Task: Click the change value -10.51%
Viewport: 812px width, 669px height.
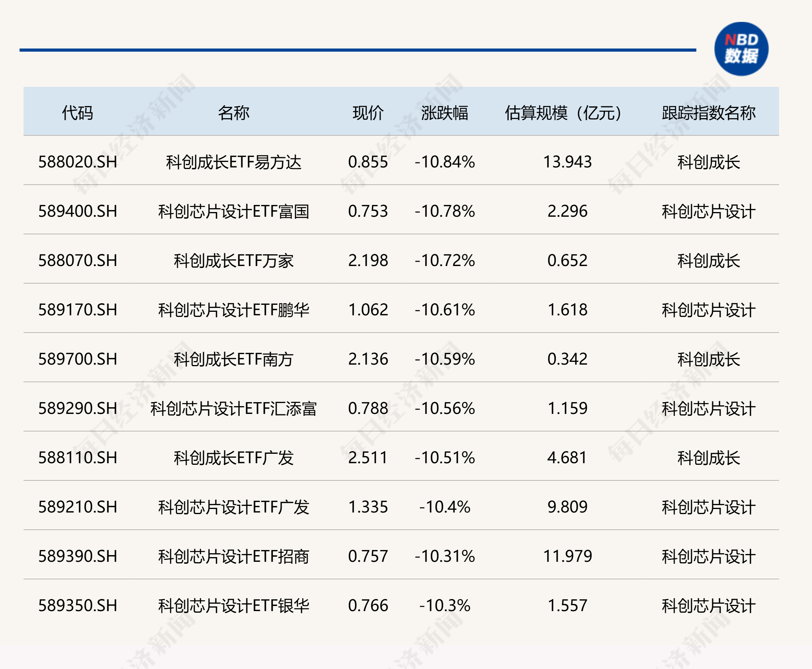Action: (x=445, y=458)
